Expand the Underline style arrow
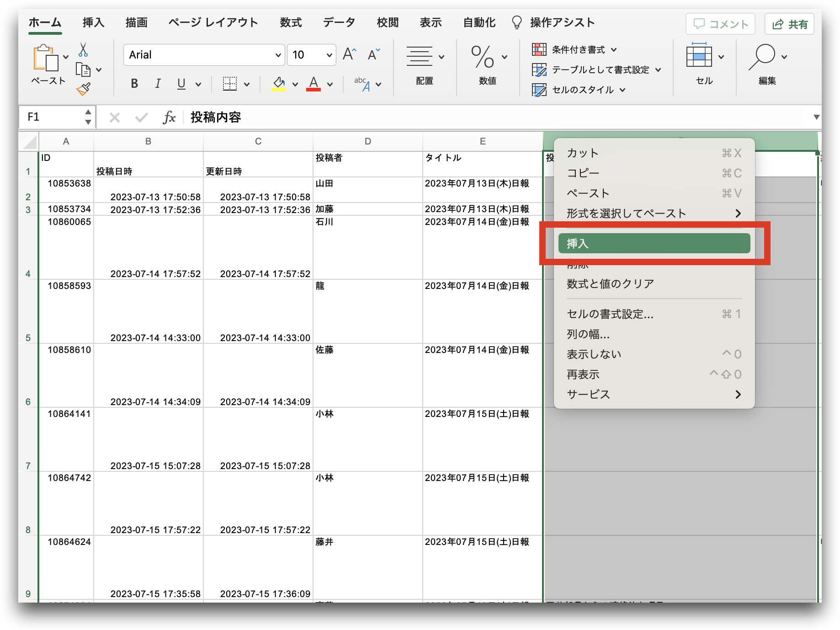 198,84
